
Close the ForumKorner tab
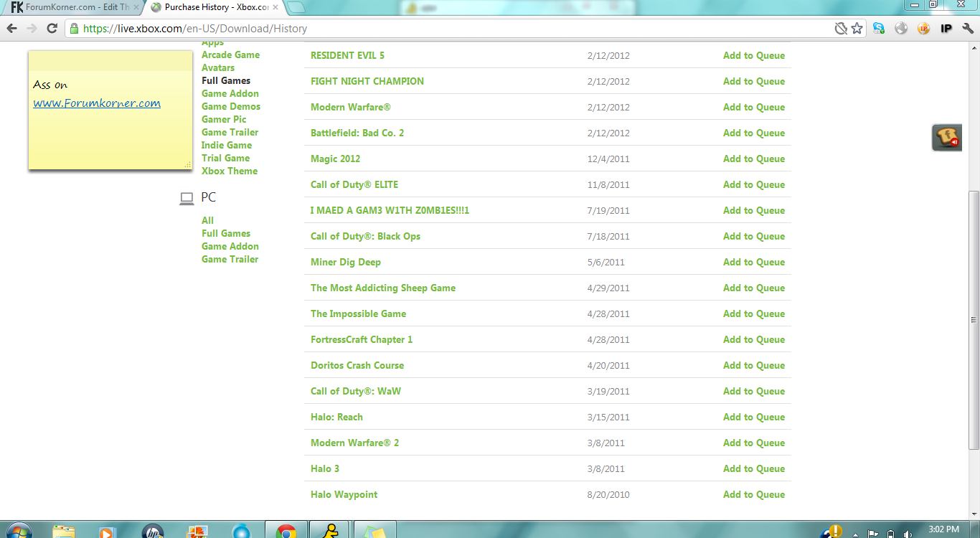point(136,7)
